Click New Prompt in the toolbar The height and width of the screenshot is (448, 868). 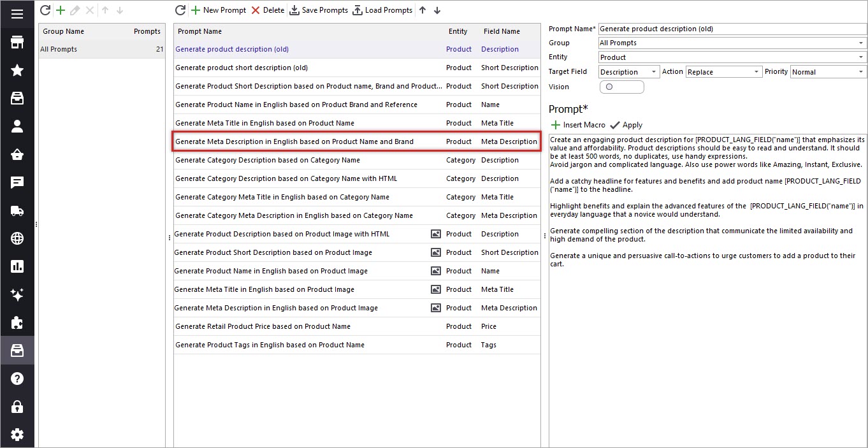point(218,10)
